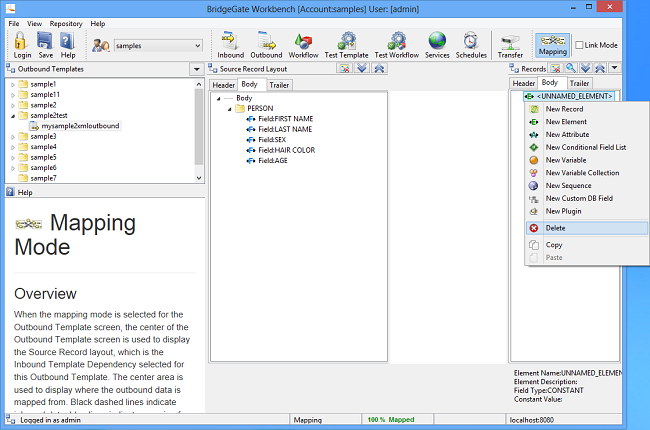Image resolution: width=650 pixels, height=430 pixels.
Task: Expand the sample5 folder
Action: 13,158
